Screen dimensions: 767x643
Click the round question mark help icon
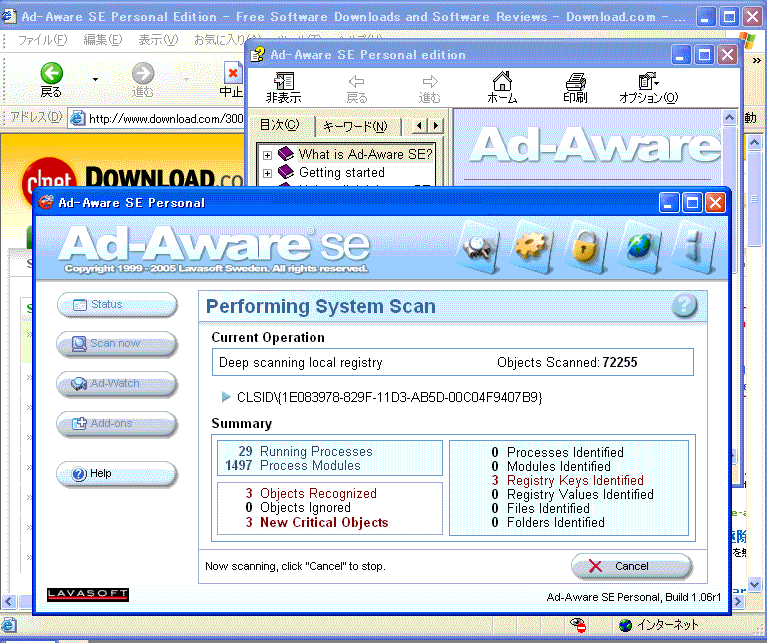684,306
